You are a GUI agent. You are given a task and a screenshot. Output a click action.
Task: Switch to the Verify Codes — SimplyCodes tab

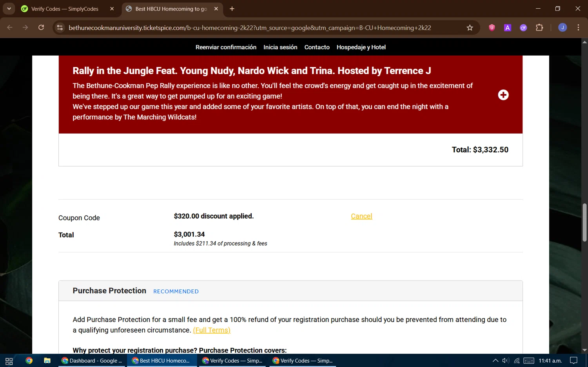pyautogui.click(x=65, y=9)
